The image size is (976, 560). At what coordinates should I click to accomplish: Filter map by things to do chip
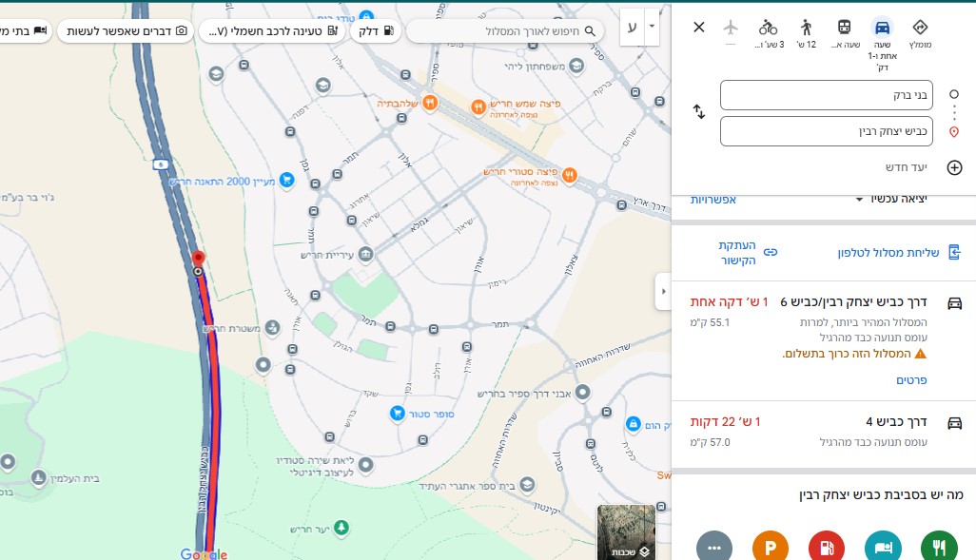click(x=127, y=31)
